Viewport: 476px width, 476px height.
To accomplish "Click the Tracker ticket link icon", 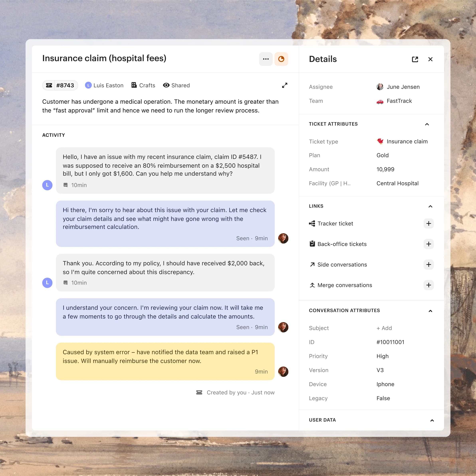I will (312, 223).
